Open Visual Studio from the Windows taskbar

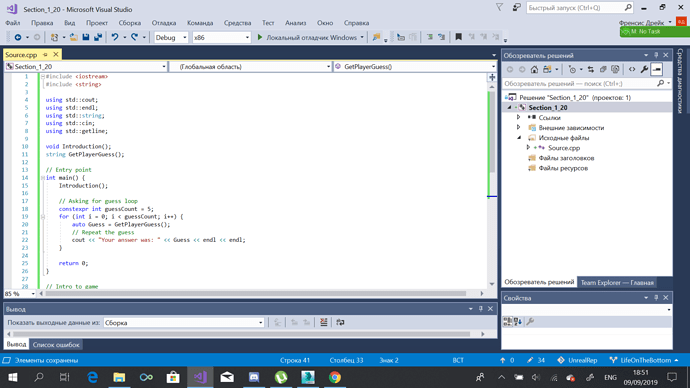200,377
